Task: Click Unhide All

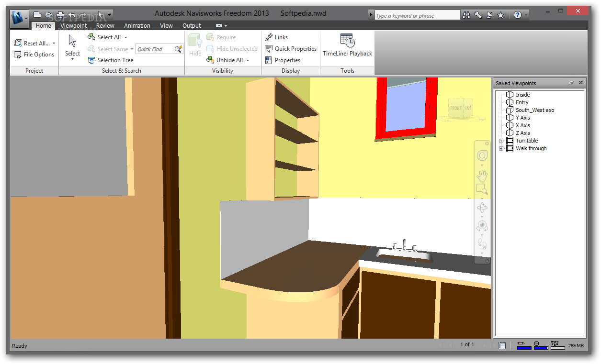Action: point(225,60)
